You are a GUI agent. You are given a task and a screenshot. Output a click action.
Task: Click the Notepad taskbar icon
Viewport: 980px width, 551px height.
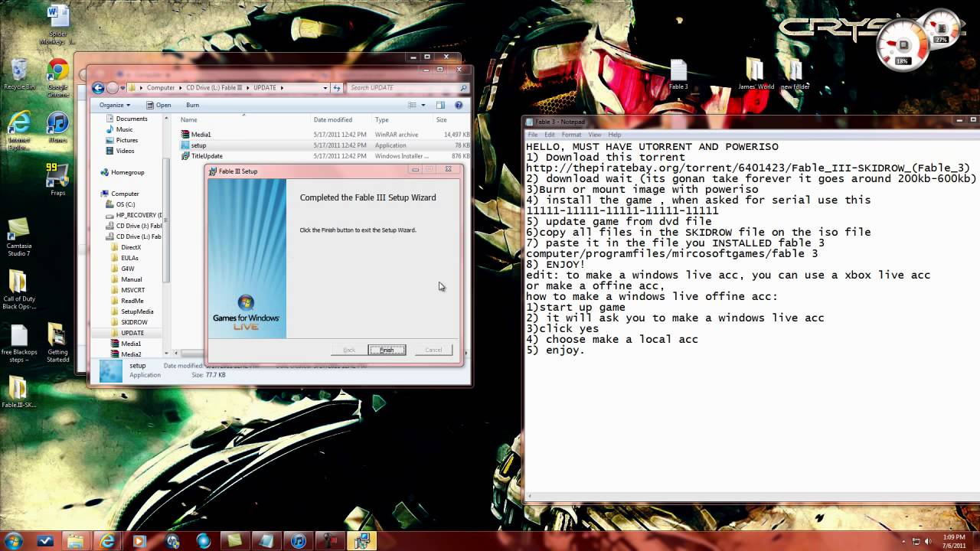coord(266,541)
